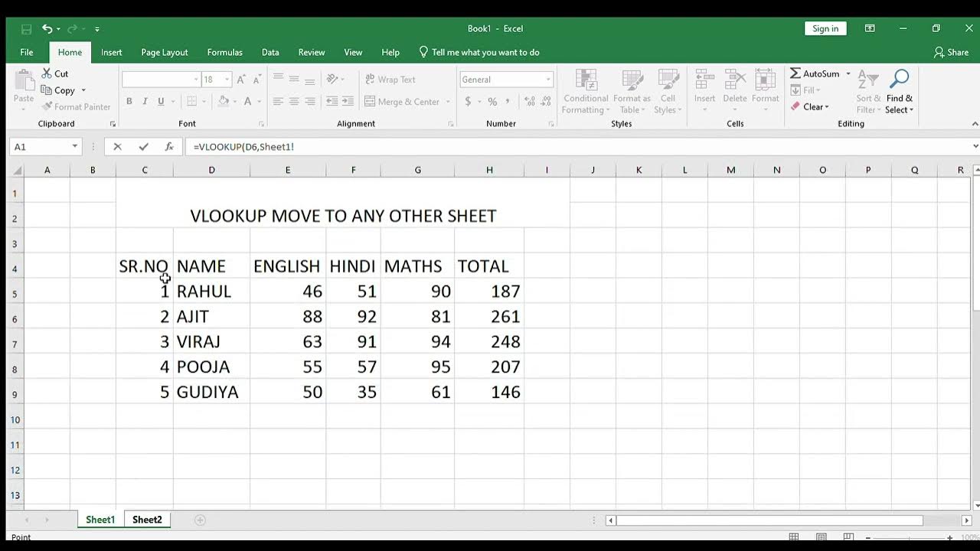
Task: Click Comma Style icon
Action: [508, 101]
